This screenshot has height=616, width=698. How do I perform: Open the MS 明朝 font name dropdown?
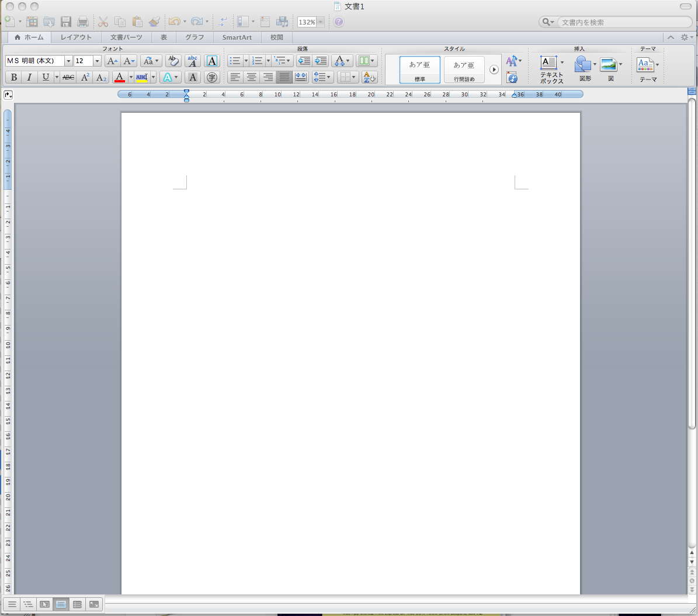pos(68,61)
